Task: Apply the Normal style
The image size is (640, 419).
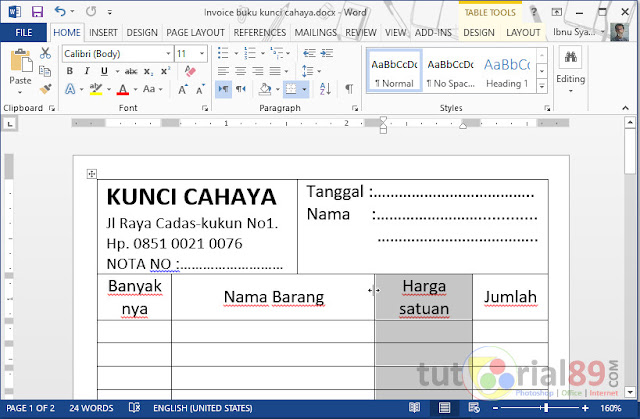Action: [394, 71]
